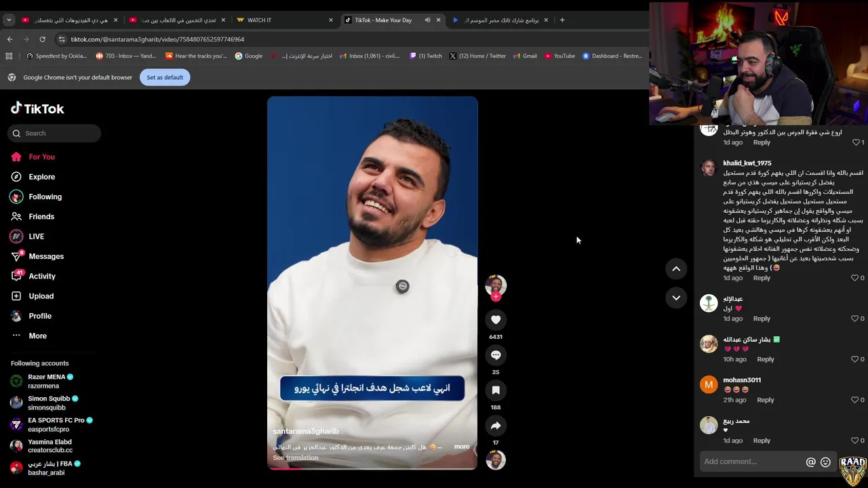Open santarama3gharib creator name on video
The height and width of the screenshot is (488, 868).
(305, 431)
